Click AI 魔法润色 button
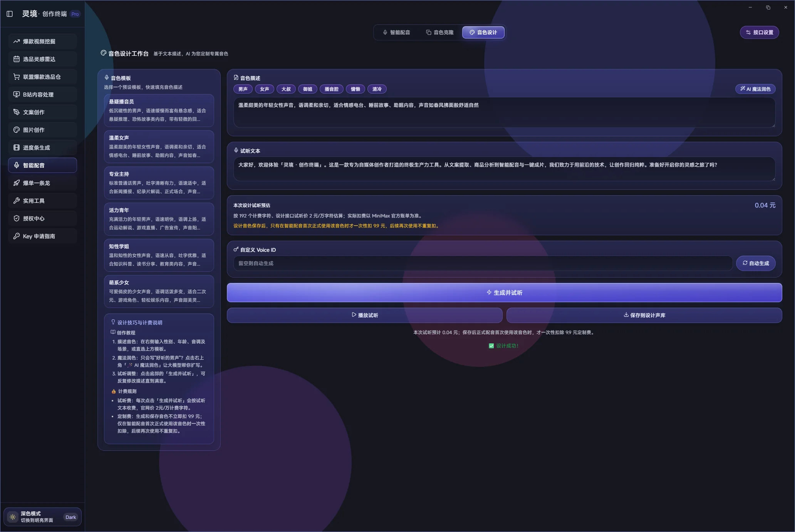The image size is (795, 532). click(x=755, y=89)
